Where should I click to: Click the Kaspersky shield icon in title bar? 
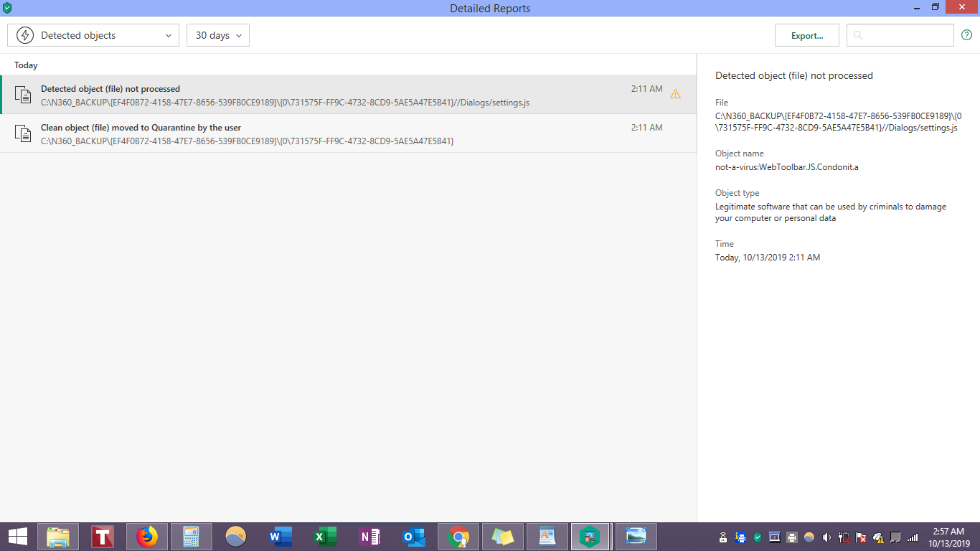tap(7, 8)
